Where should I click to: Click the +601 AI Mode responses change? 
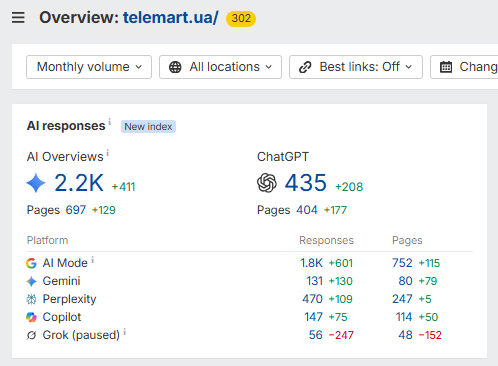[x=341, y=263]
